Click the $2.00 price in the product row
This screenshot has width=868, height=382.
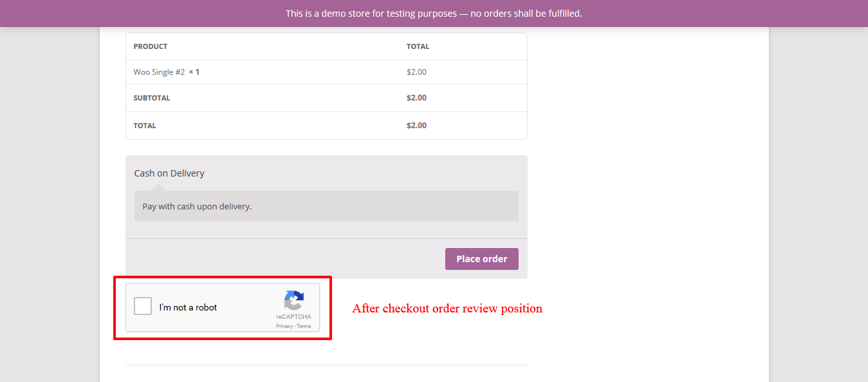click(416, 72)
